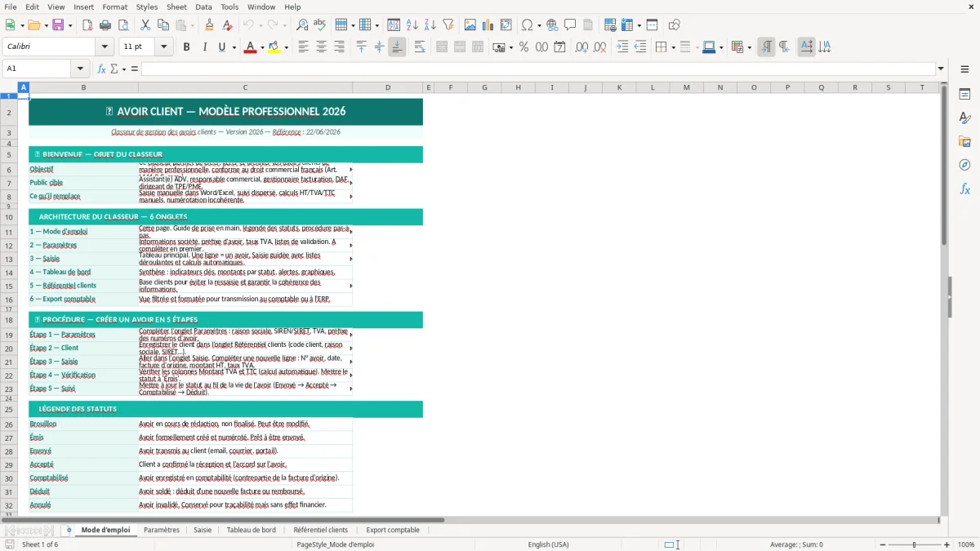The image size is (980, 551).
Task: Toggle Wrap Text
Action: point(420,47)
